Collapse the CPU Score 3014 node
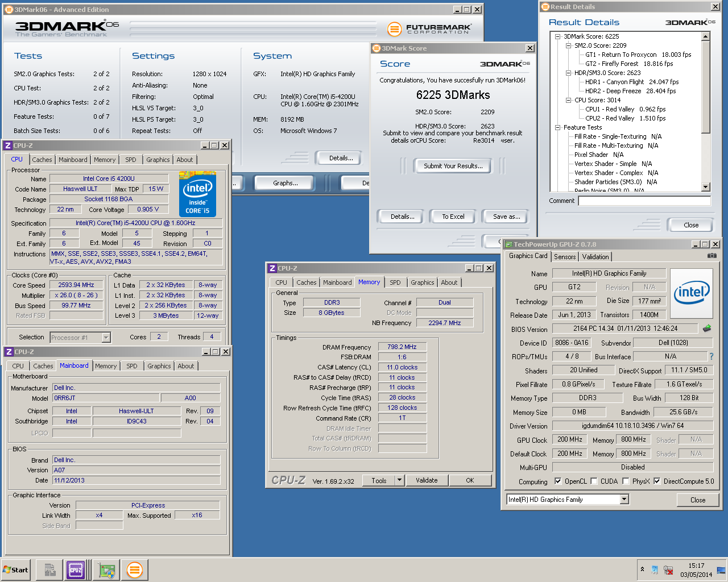This screenshot has width=728, height=582. tap(568, 100)
